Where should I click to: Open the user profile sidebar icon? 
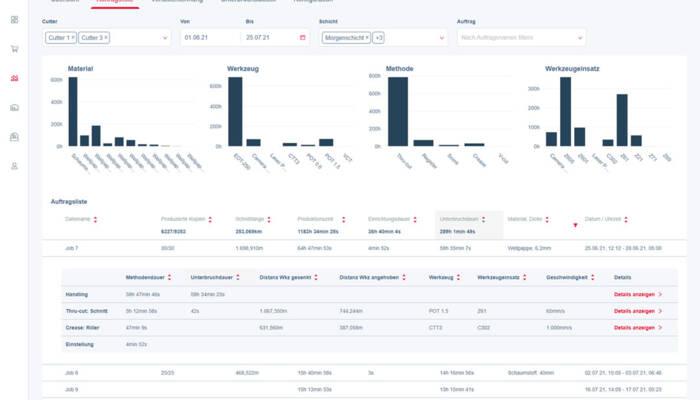pyautogui.click(x=14, y=166)
